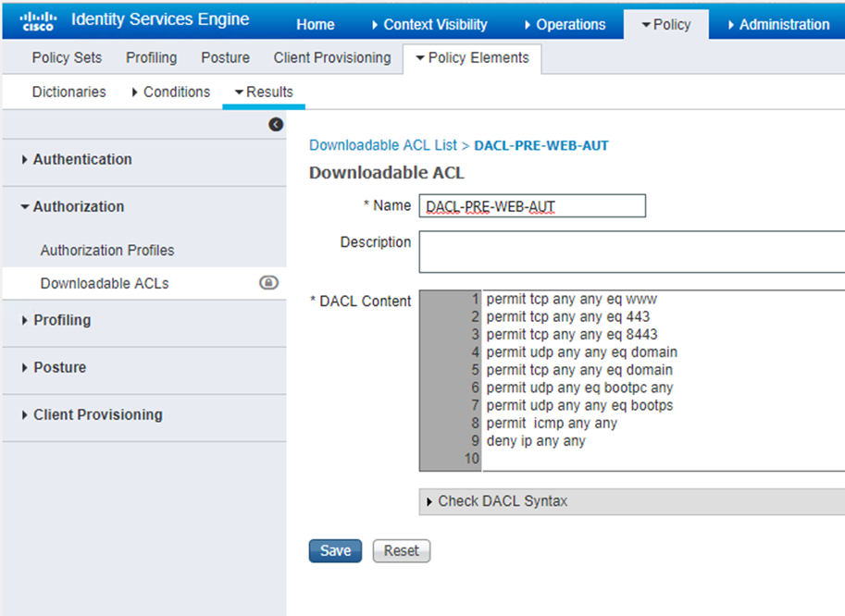Open the Policy Elements dropdown tab
This screenshot has height=616, width=845.
pyautogui.click(x=473, y=58)
